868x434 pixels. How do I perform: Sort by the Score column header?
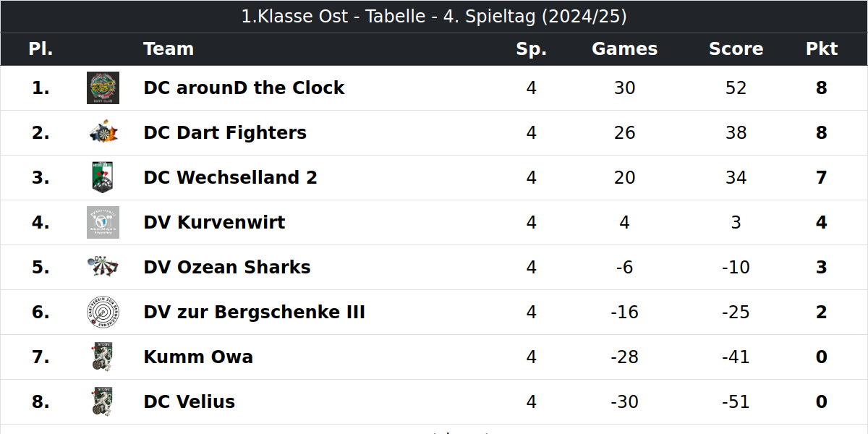[x=736, y=49]
